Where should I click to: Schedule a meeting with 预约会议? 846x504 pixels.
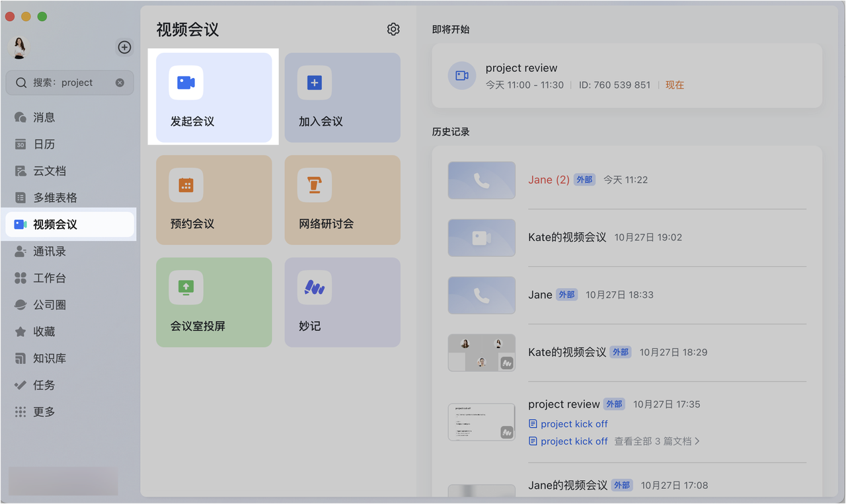pyautogui.click(x=213, y=199)
